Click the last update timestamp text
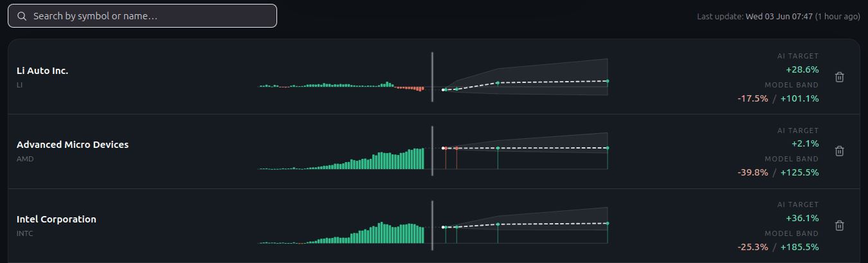 [779, 16]
